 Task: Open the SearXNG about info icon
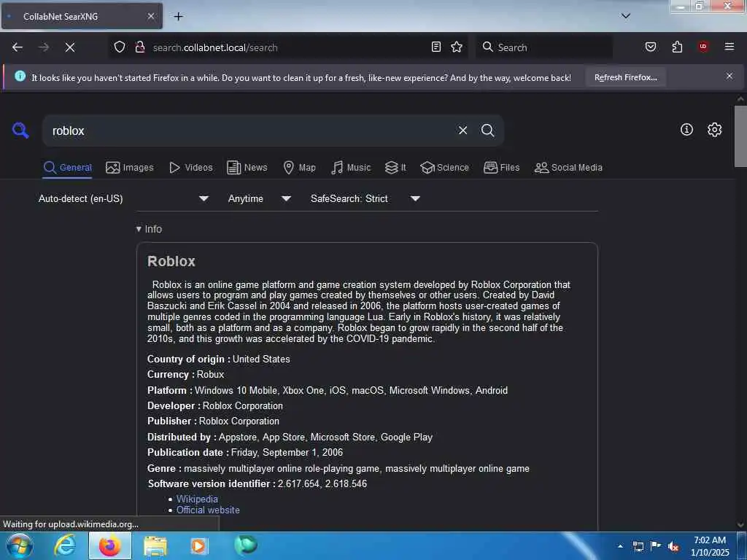pyautogui.click(x=686, y=130)
